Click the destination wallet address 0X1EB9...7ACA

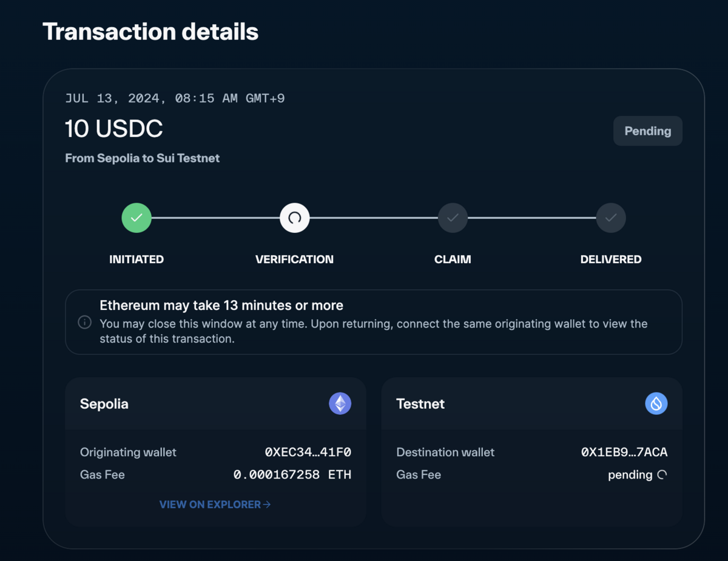626,452
